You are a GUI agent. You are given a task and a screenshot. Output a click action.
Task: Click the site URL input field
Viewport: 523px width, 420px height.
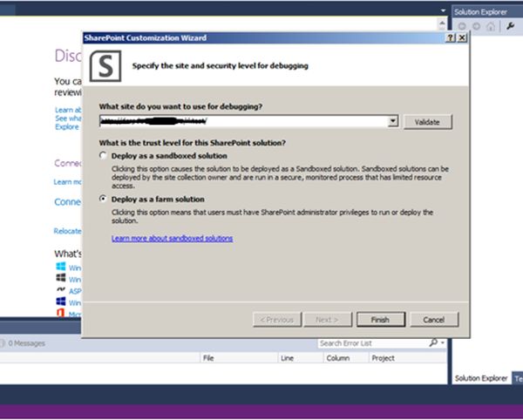(243, 121)
